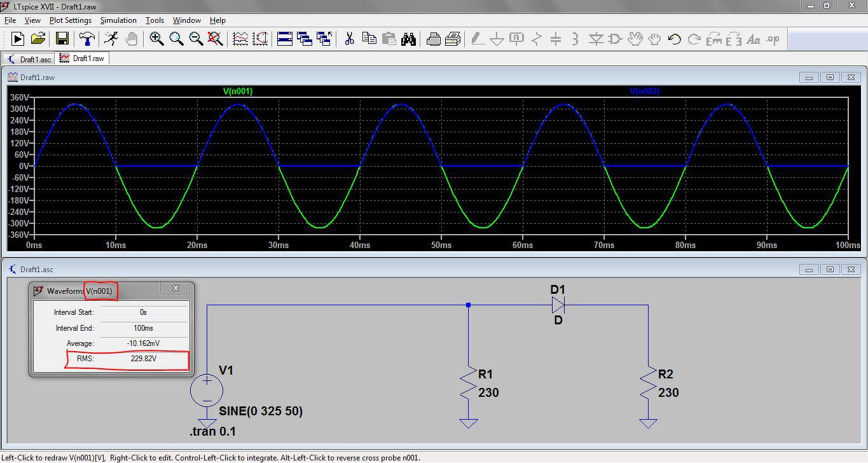Click the Redo arrow icon

(x=694, y=39)
